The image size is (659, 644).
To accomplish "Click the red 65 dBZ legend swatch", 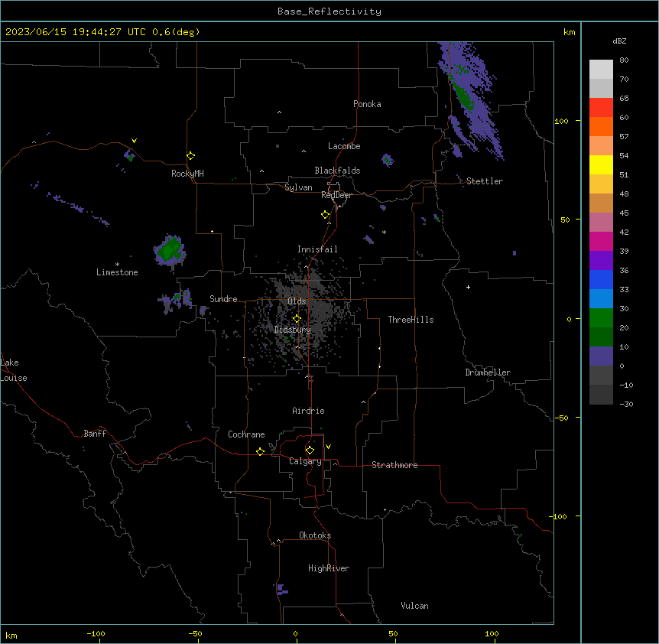I will 601,108.
